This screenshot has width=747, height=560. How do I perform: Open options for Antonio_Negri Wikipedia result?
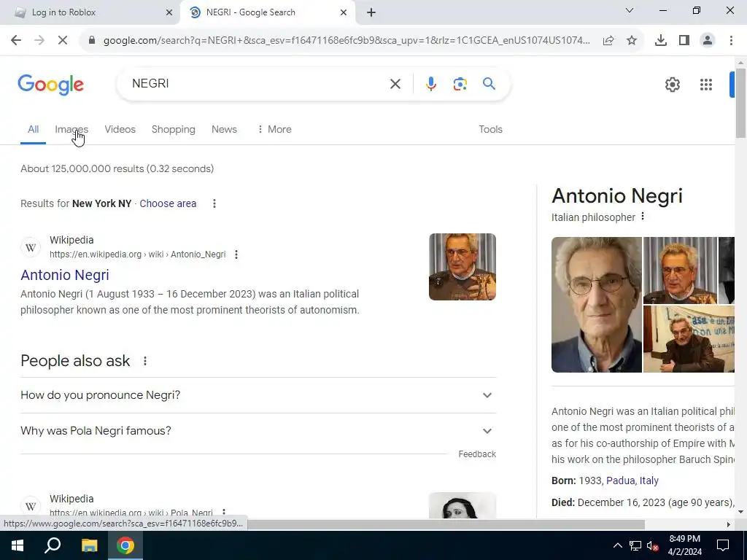pyautogui.click(x=236, y=254)
